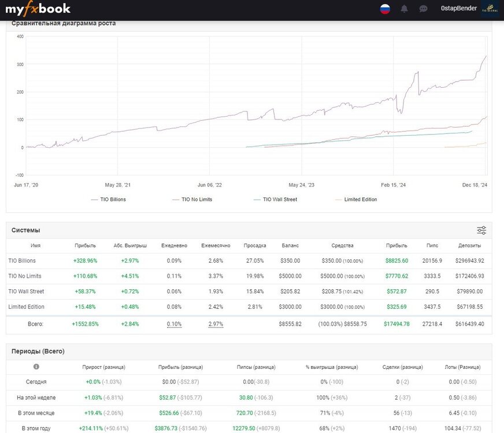
Task: Open the notifications bell
Action: (404, 9)
